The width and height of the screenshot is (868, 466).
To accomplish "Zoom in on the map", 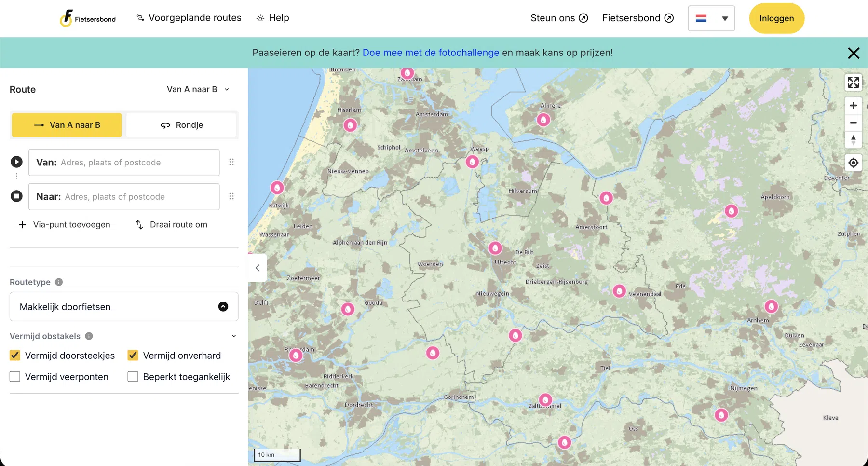I will [854, 106].
